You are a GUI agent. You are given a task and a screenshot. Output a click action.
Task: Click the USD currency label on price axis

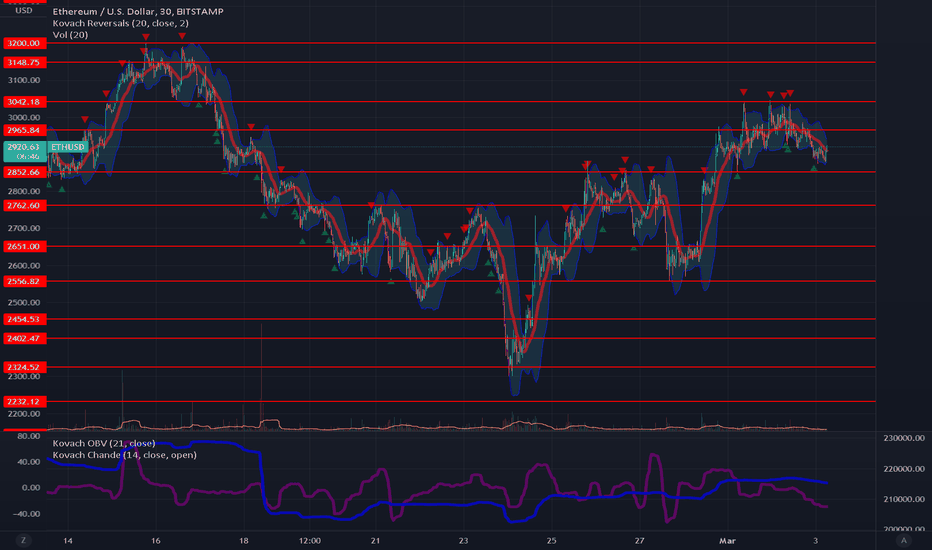[24, 11]
